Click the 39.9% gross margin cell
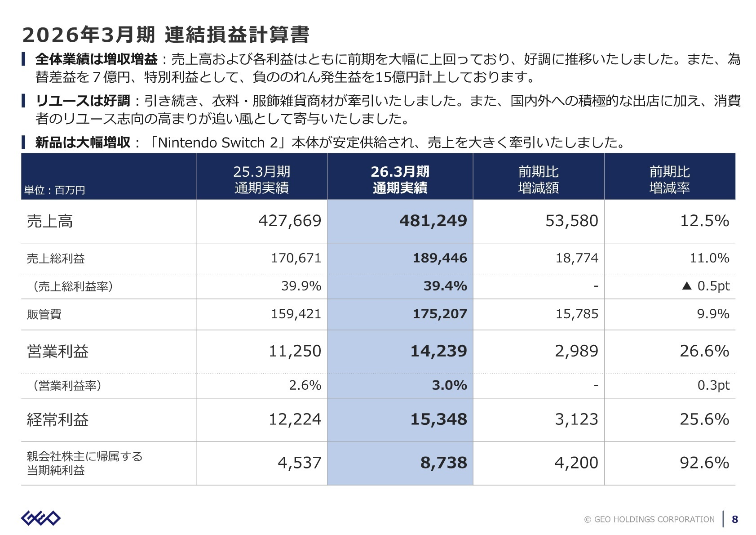The width and height of the screenshot is (756, 535). point(301,286)
